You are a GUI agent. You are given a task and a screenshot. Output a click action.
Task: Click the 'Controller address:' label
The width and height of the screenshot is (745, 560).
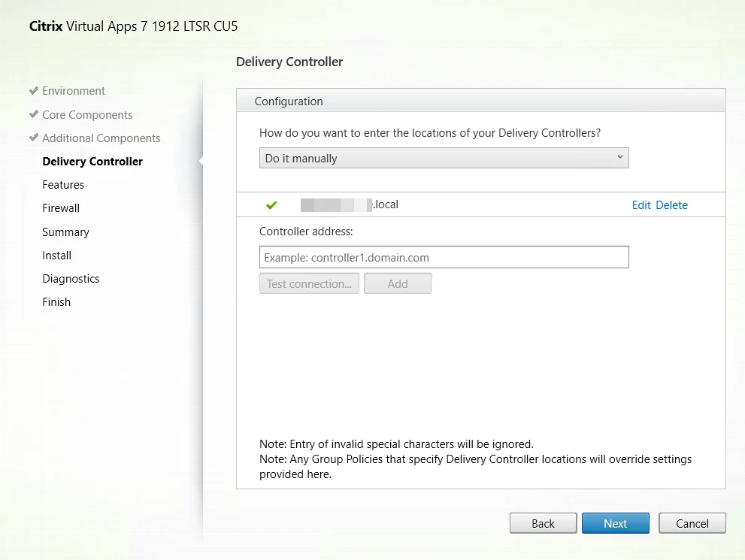coord(306,232)
